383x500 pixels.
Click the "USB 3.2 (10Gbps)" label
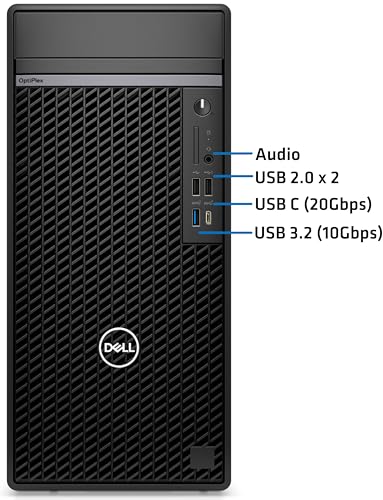(x=318, y=233)
